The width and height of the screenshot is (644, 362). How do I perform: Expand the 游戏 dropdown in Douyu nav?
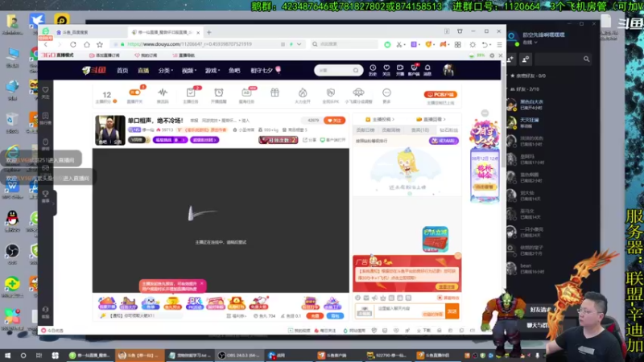coord(213,71)
